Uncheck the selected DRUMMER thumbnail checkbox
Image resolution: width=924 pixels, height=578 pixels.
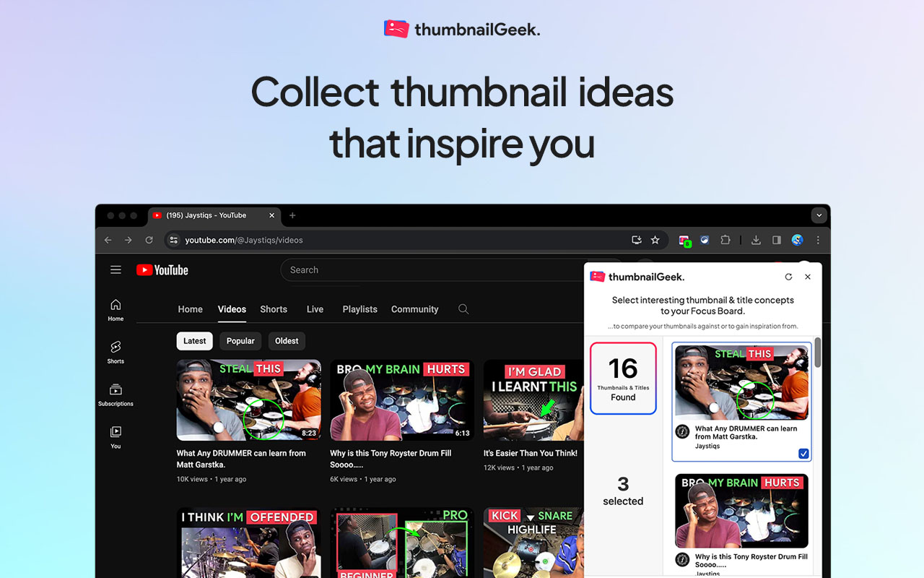coord(803,453)
